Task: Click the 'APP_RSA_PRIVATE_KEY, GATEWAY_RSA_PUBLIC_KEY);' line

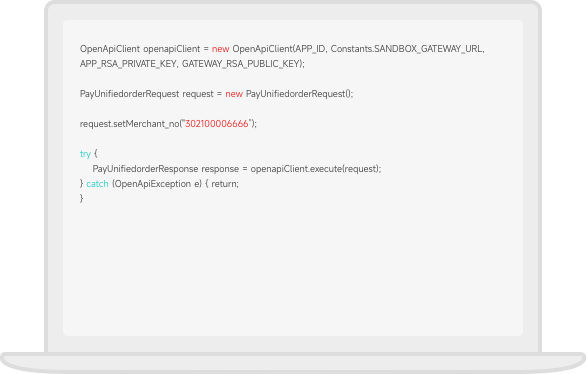Action: coord(192,64)
